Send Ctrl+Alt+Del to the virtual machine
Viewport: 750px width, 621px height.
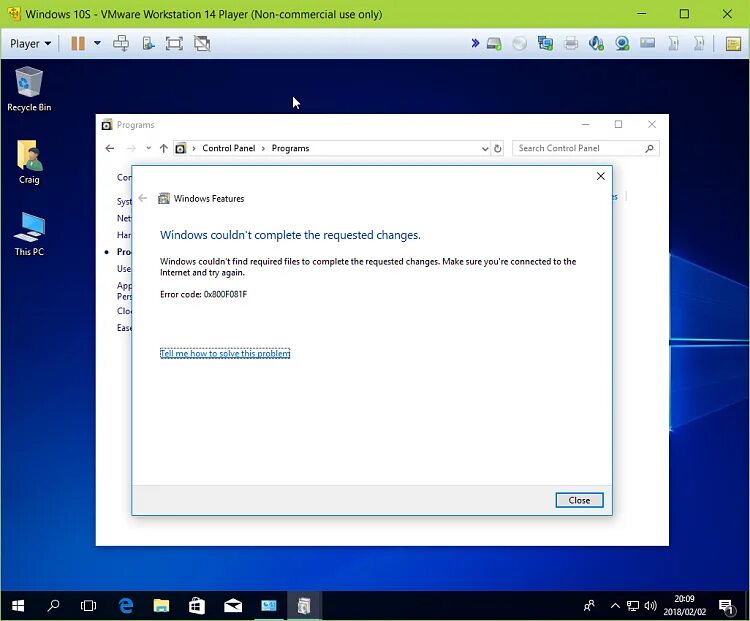click(x=121, y=44)
